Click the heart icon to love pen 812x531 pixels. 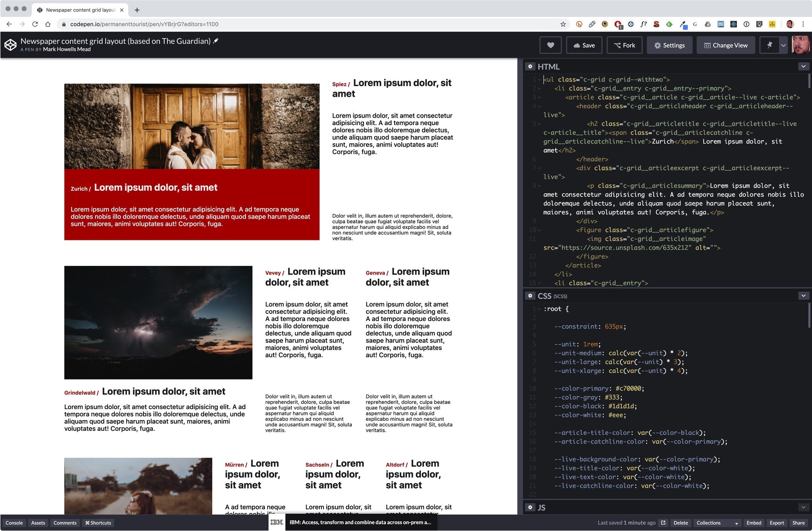coord(550,45)
